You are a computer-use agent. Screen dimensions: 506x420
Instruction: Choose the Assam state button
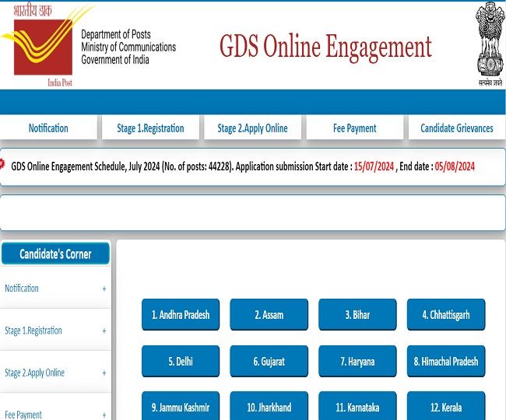pos(269,315)
